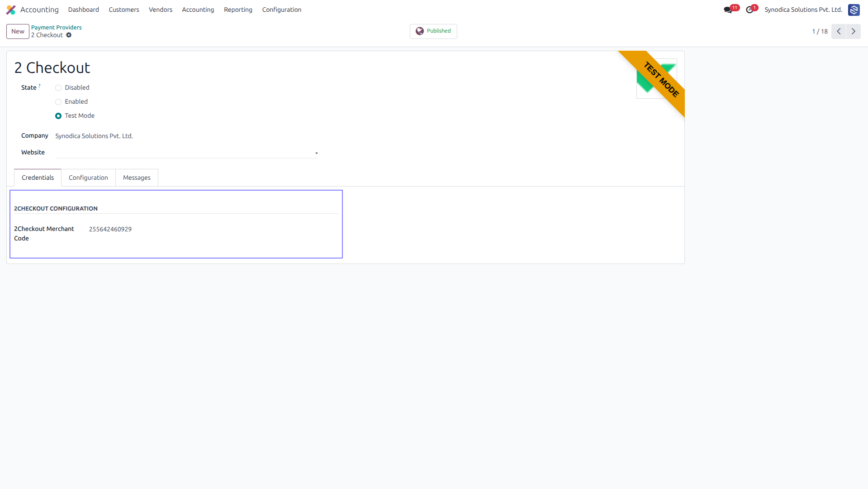
Task: Open the Dashboard menu
Action: pyautogui.click(x=84, y=10)
